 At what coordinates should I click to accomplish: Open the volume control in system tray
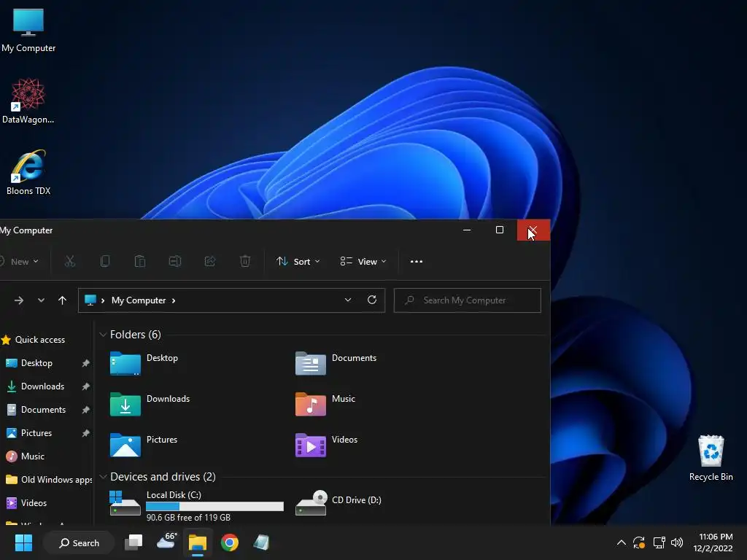676,542
